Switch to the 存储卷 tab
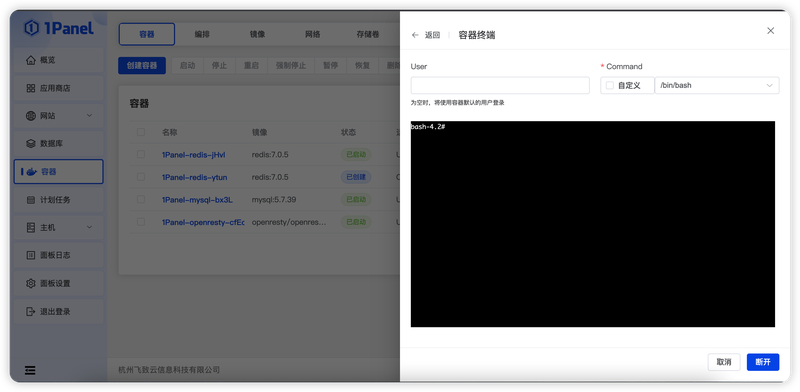 click(368, 34)
